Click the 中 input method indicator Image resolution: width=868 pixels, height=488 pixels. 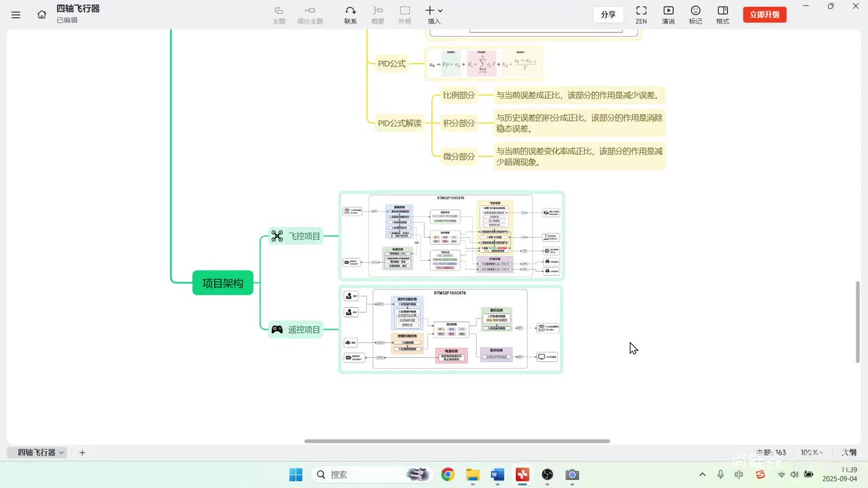738,474
